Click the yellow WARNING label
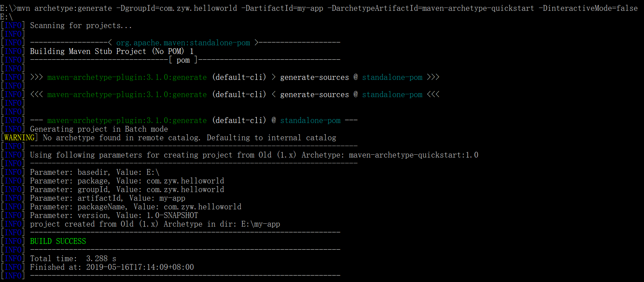The width and height of the screenshot is (644, 282). pyautogui.click(x=19, y=137)
